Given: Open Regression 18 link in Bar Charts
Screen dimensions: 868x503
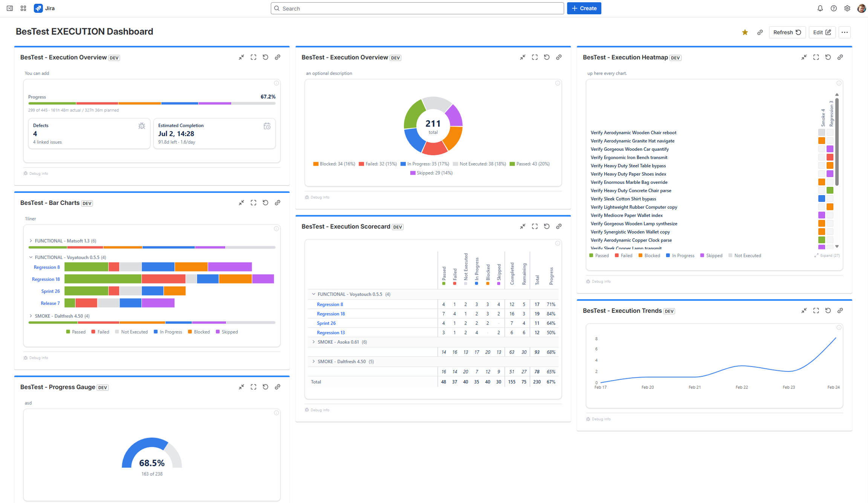Looking at the screenshot, I should click(x=46, y=279).
